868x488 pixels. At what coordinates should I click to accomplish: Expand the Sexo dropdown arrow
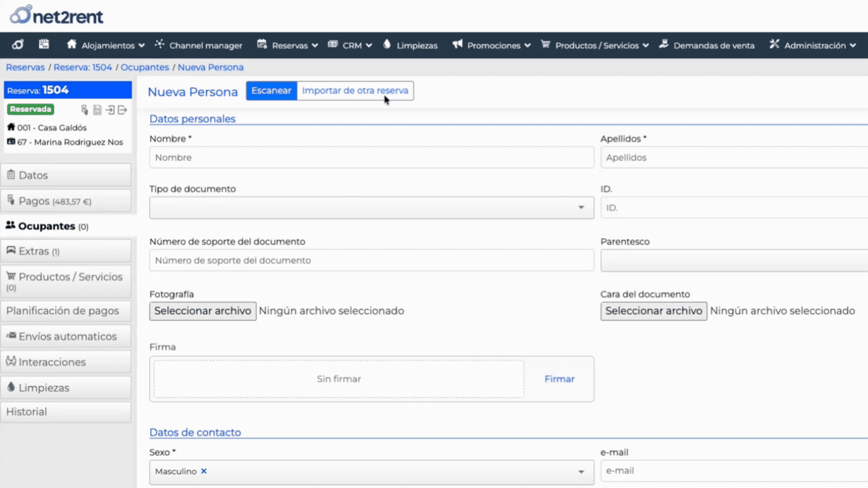tap(581, 471)
